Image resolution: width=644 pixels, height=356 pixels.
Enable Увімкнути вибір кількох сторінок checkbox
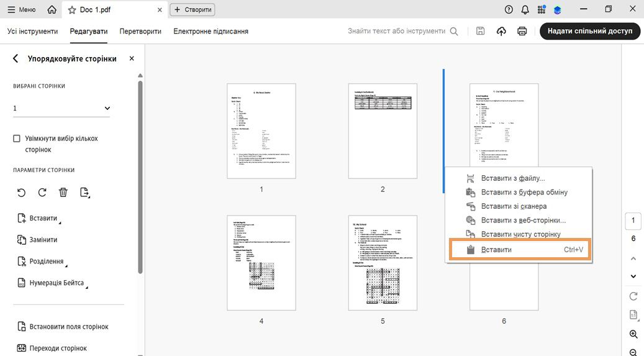pyautogui.click(x=16, y=139)
